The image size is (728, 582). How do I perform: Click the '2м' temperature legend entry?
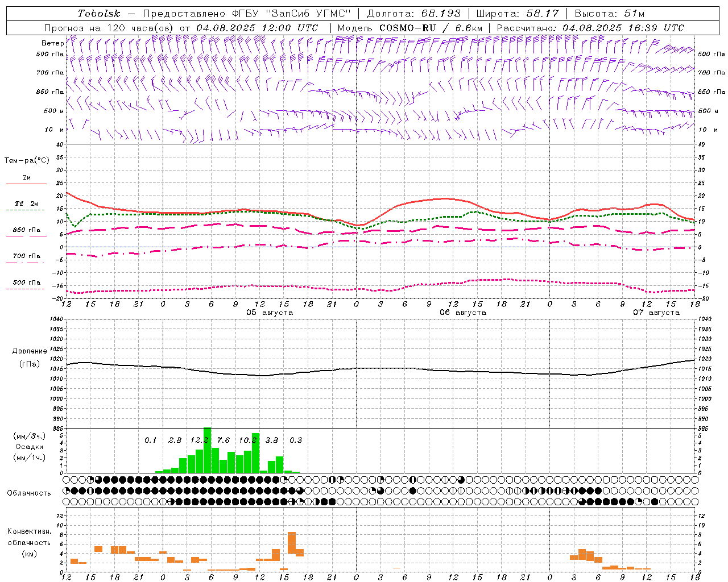[x=27, y=178]
